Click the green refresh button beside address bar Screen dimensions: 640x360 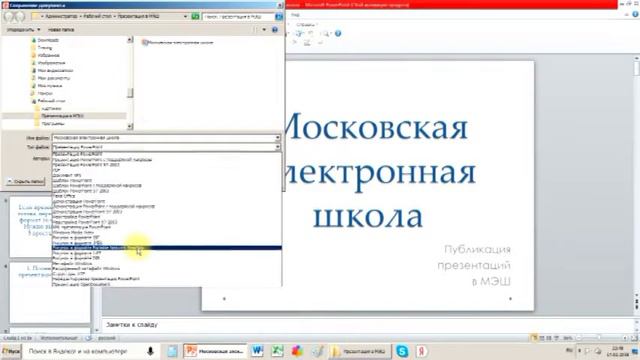pyautogui.click(x=196, y=16)
